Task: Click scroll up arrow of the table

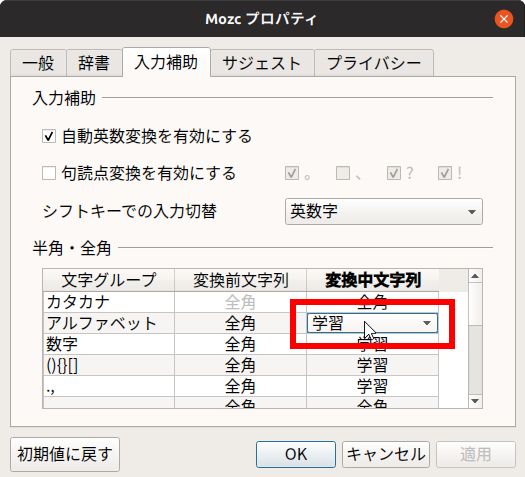Action: pos(475,276)
